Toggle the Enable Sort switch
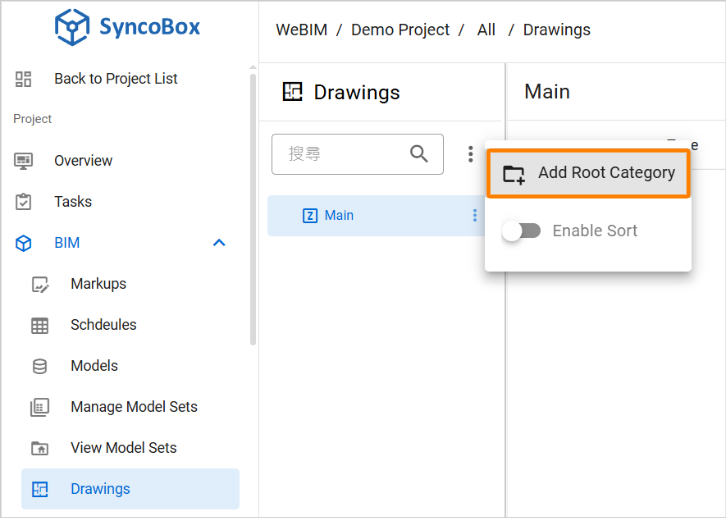The height and width of the screenshot is (518, 726). coord(521,231)
